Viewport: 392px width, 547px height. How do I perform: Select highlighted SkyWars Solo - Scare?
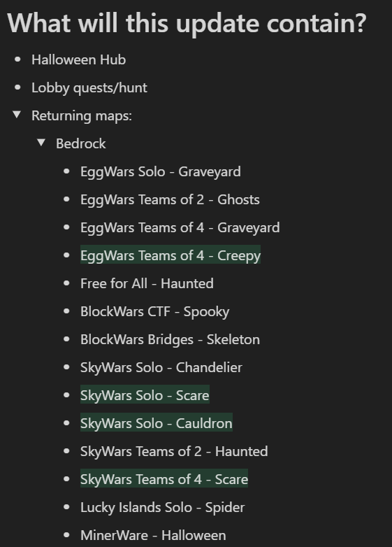point(145,396)
